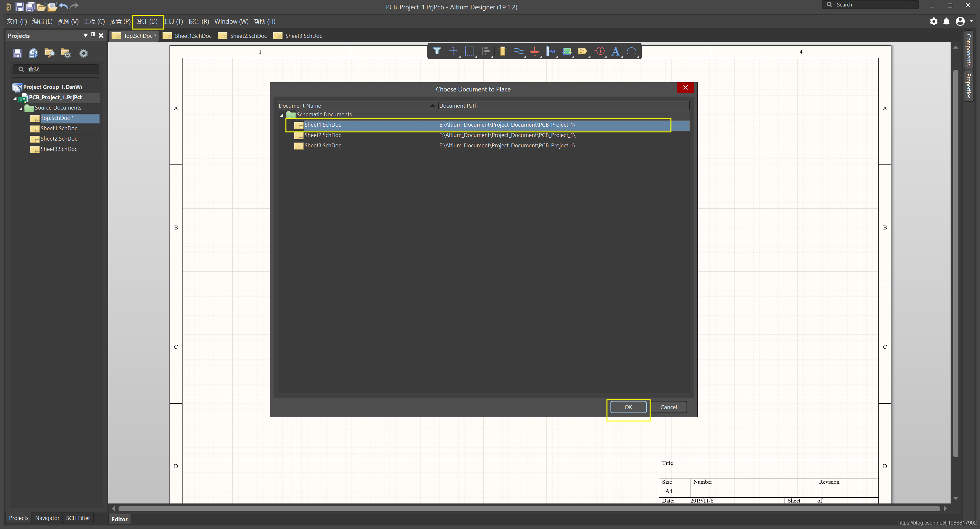
Task: Click the selection filter funnel icon
Action: [437, 51]
